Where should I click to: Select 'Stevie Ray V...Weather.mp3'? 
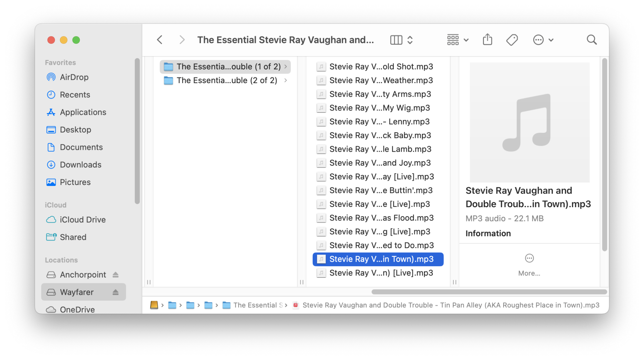[x=378, y=80]
